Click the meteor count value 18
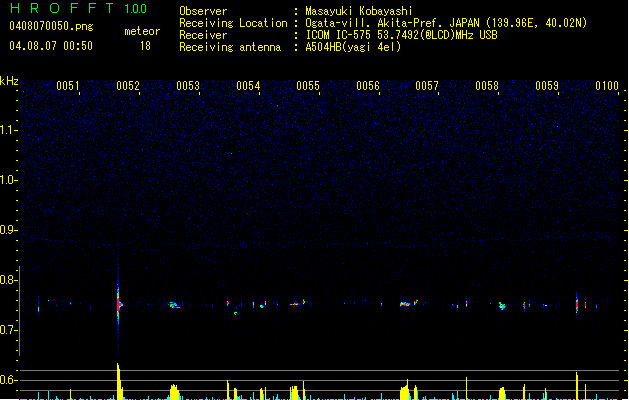 145,46
